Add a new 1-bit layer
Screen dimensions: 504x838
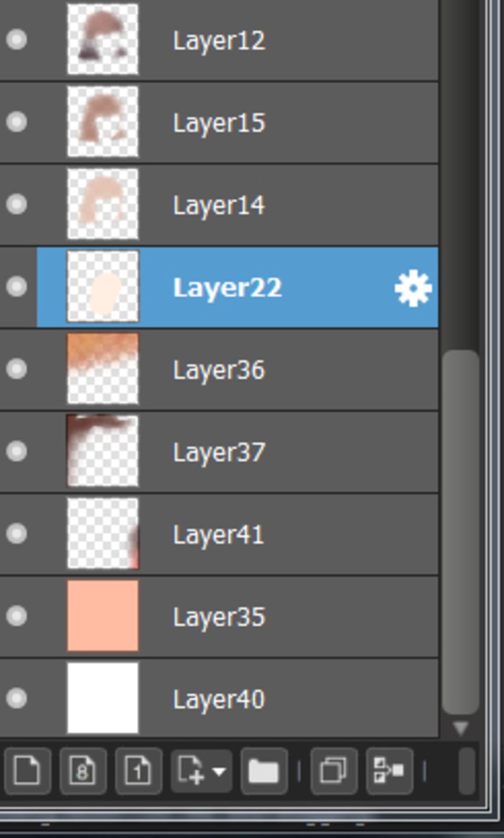coord(138,771)
